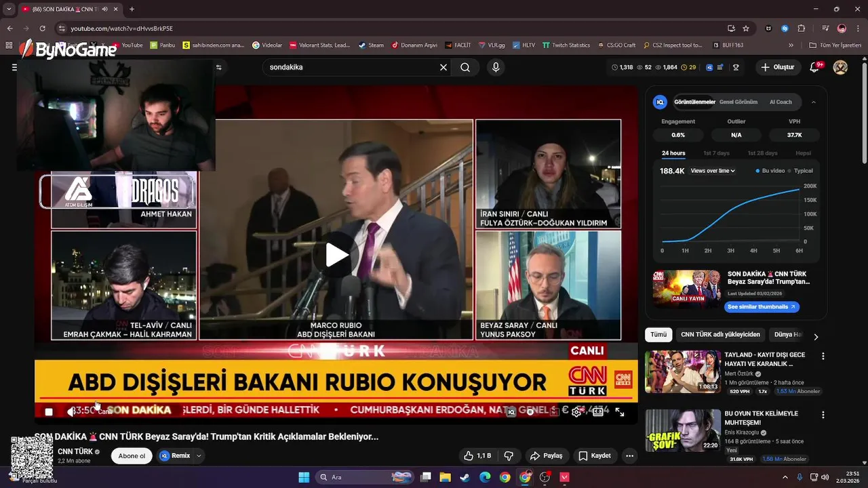Share the video via Paylaş
868x488 pixels.
[x=546, y=455]
